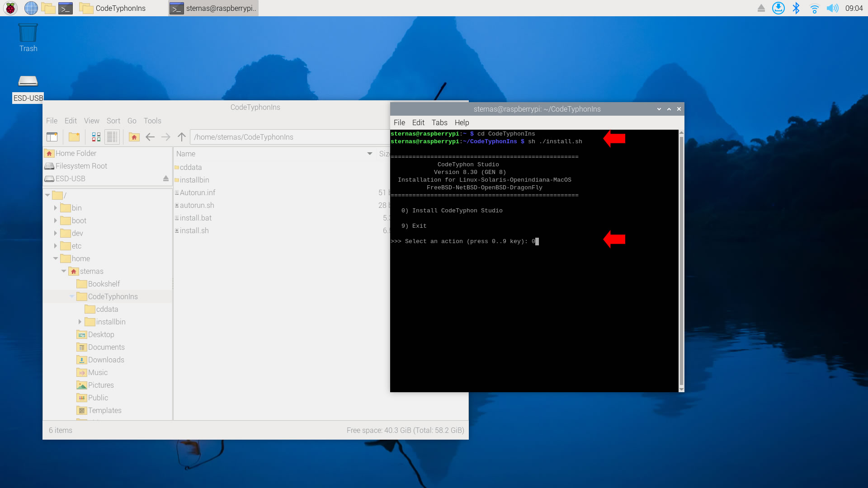This screenshot has height=488, width=868.
Task: Switch to icon view mode
Action: (96, 137)
